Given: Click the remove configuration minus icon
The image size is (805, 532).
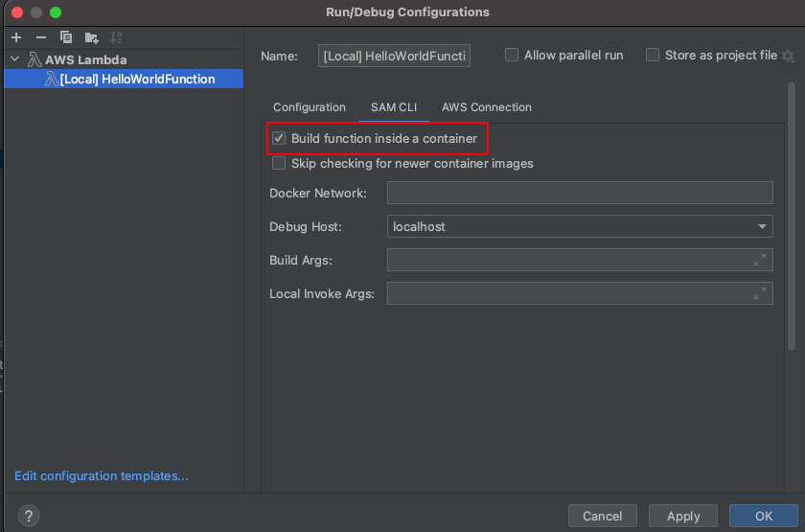Looking at the screenshot, I should pyautogui.click(x=40, y=37).
